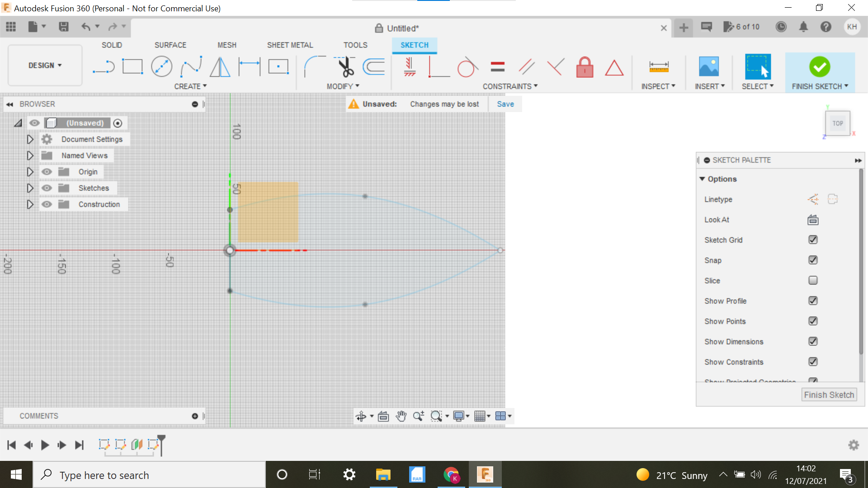Open the Create dropdown menu
This screenshot has height=488, width=868.
(190, 86)
